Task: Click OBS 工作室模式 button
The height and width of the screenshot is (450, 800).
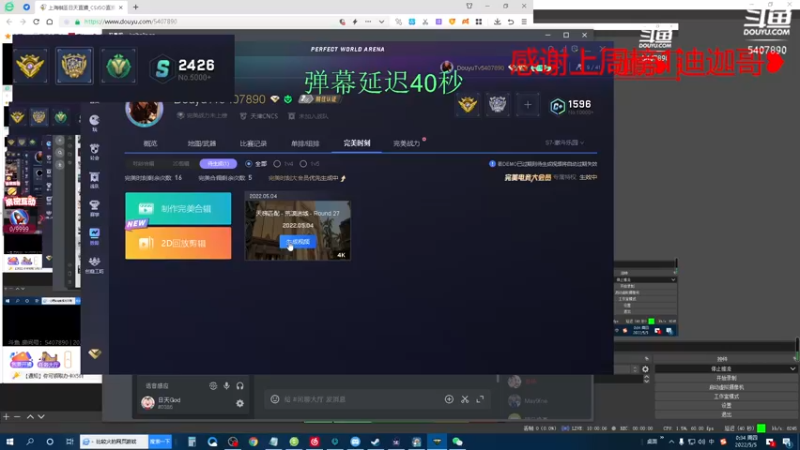Action: click(x=726, y=396)
